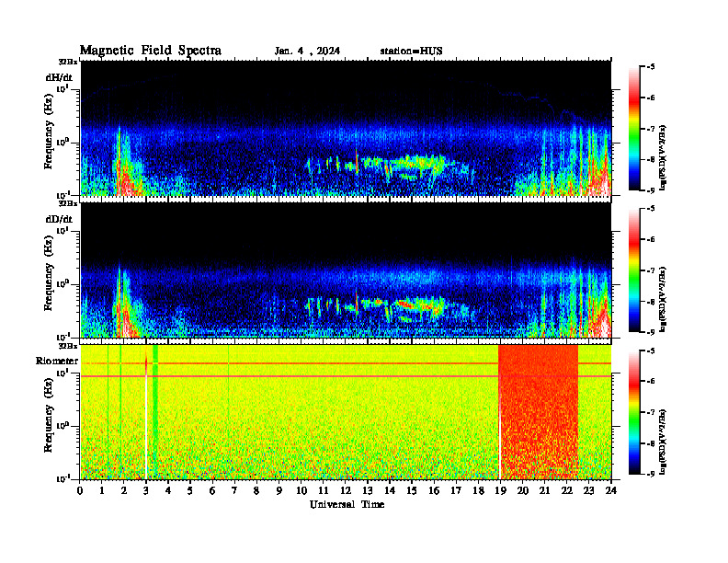The image size is (728, 563).
Task: Click the dD/dt panel color scale bar
Action: point(634,270)
